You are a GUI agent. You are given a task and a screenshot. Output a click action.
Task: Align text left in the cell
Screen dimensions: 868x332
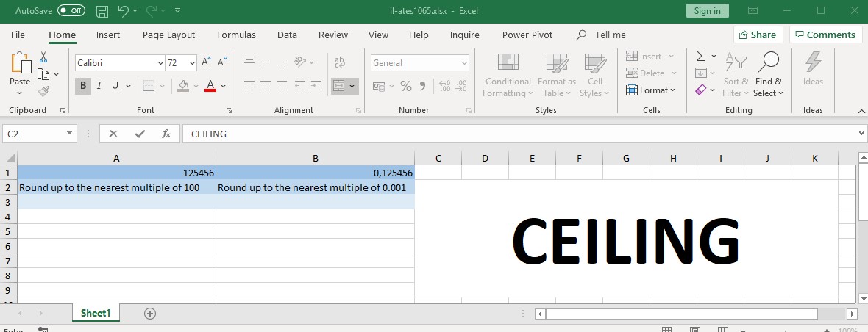tap(249, 86)
